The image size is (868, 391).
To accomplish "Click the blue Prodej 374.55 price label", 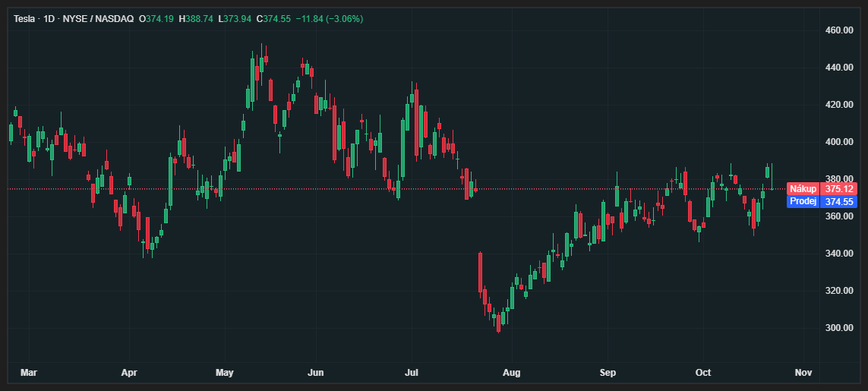I will (822, 202).
